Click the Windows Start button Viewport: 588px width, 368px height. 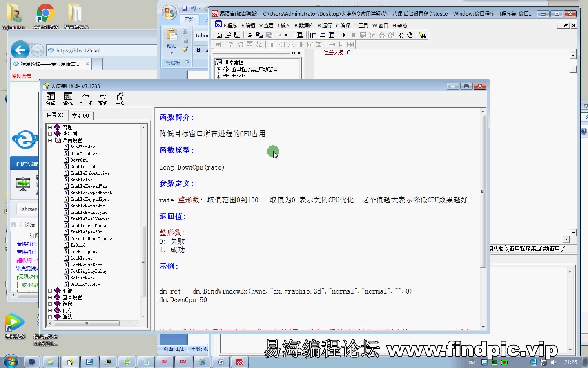[x=11, y=362]
